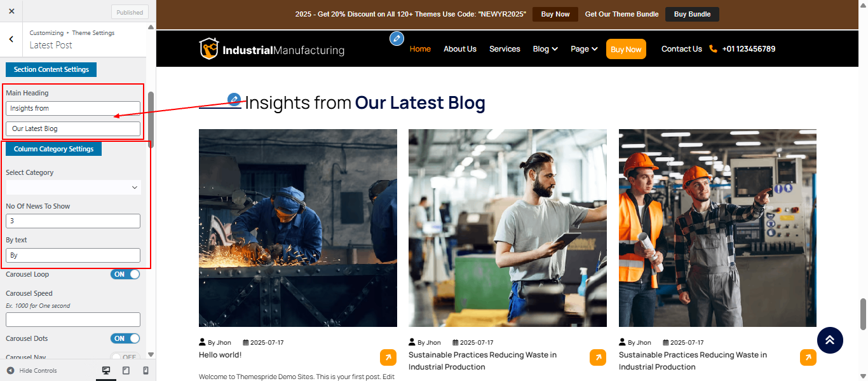Click the pencil edit icon near header menu
This screenshot has height=381, width=868.
397,39
